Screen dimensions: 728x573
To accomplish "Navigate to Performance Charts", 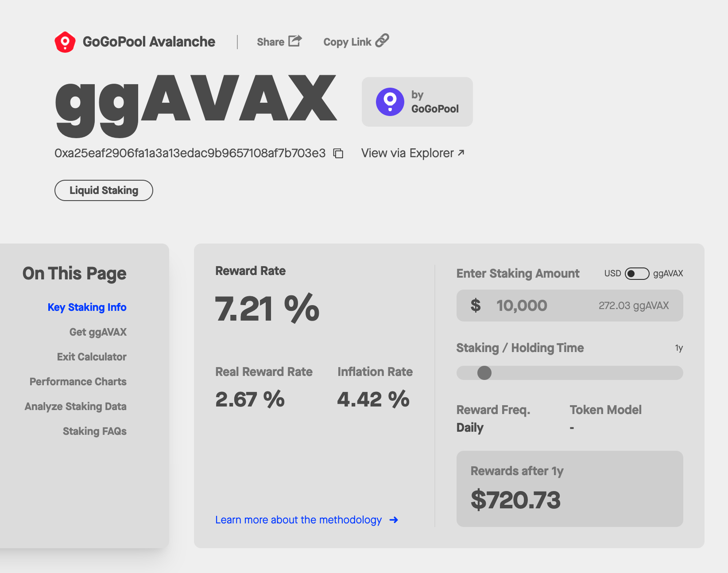I will tap(78, 382).
